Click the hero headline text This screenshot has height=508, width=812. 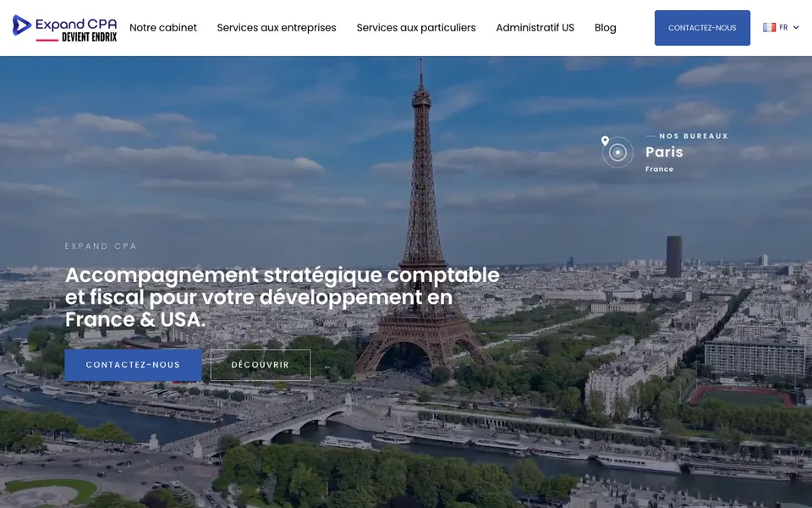pyautogui.click(x=283, y=297)
